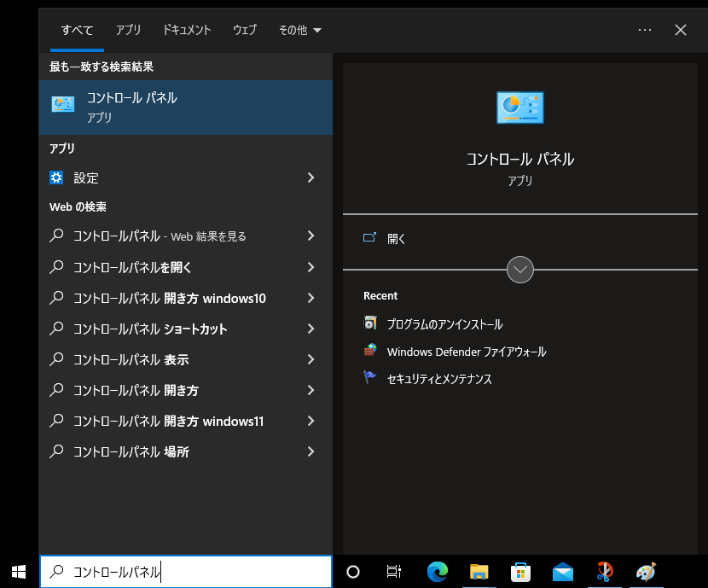The height and width of the screenshot is (588, 708).
Task: Open プログラムのアンインストール from Recent
Action: (x=446, y=324)
